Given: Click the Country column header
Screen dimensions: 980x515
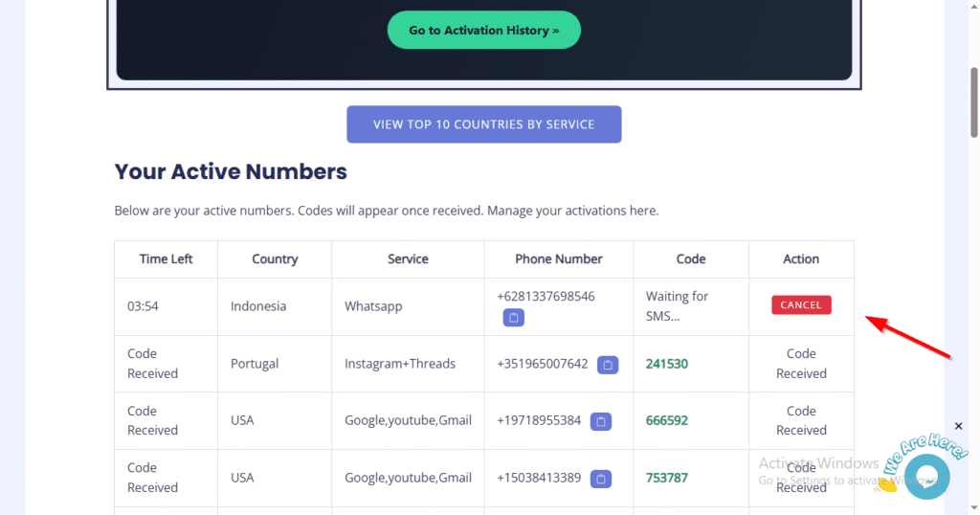Looking at the screenshot, I should point(275,258).
